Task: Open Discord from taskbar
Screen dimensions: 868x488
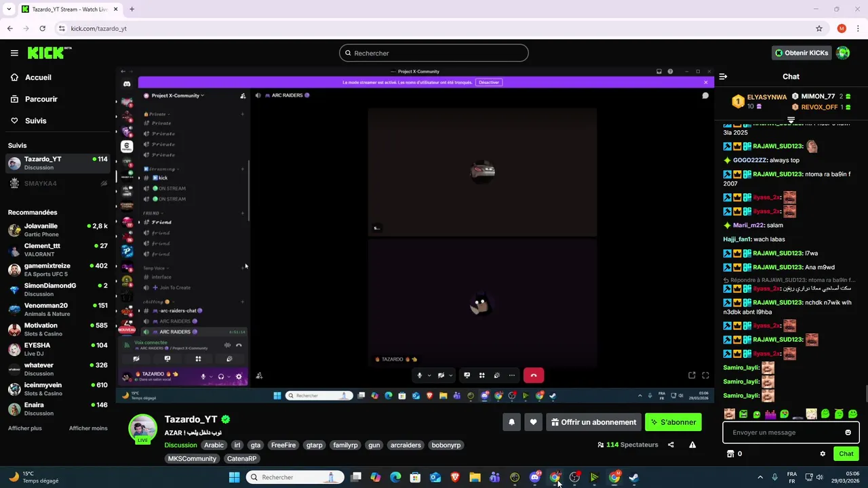Action: [x=535, y=477]
